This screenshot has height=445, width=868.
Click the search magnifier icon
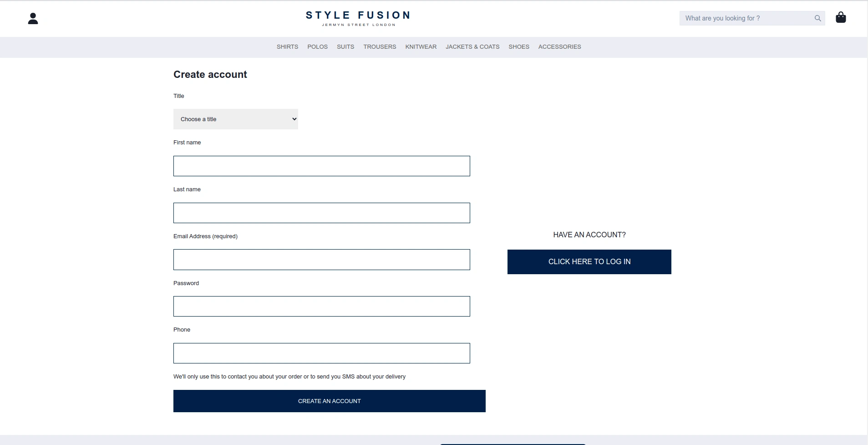[x=817, y=18]
